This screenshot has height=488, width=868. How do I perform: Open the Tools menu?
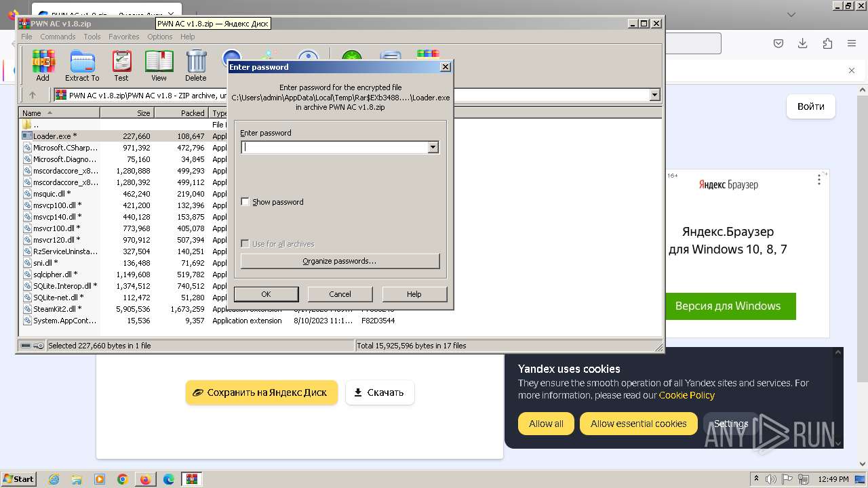click(x=92, y=37)
